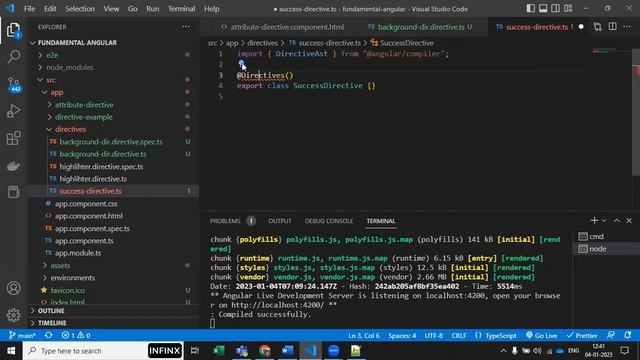The width and height of the screenshot is (640, 360).
Task: Open the Docker view in activity bar
Action: [13, 166]
